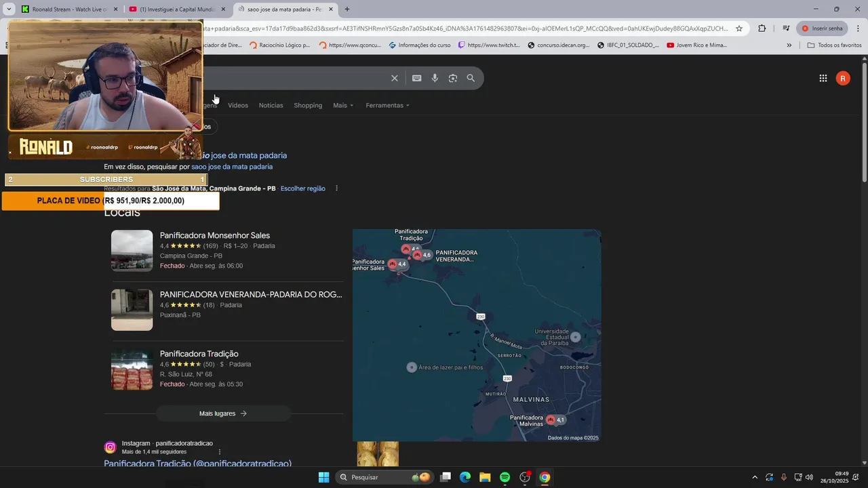Open Informações do curso bookmark
868x488 pixels.
[x=420, y=45]
